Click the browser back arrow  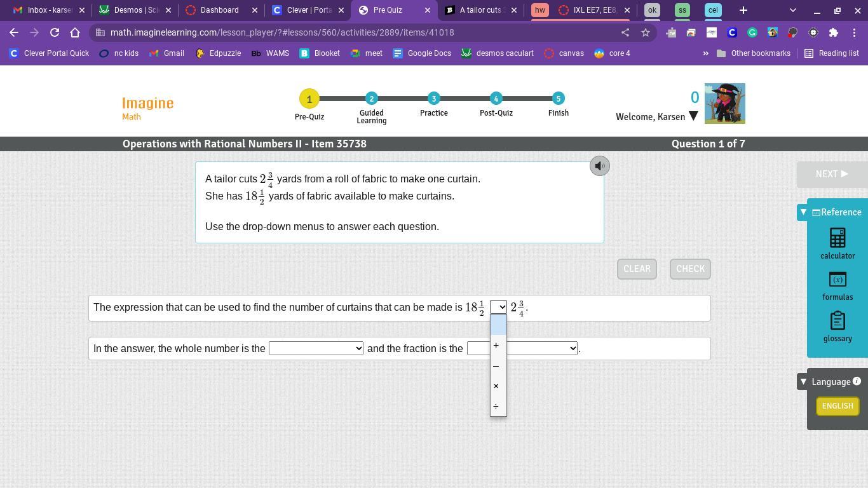pos(14,32)
